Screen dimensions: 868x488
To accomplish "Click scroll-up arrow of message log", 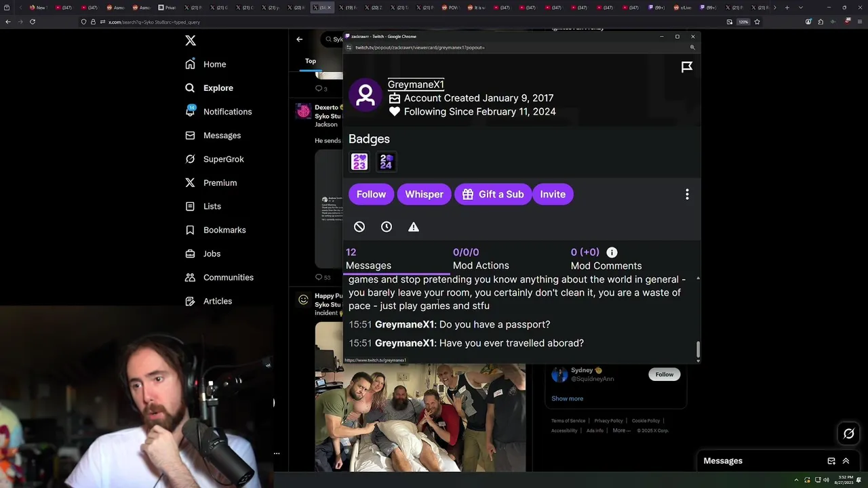I will point(698,279).
